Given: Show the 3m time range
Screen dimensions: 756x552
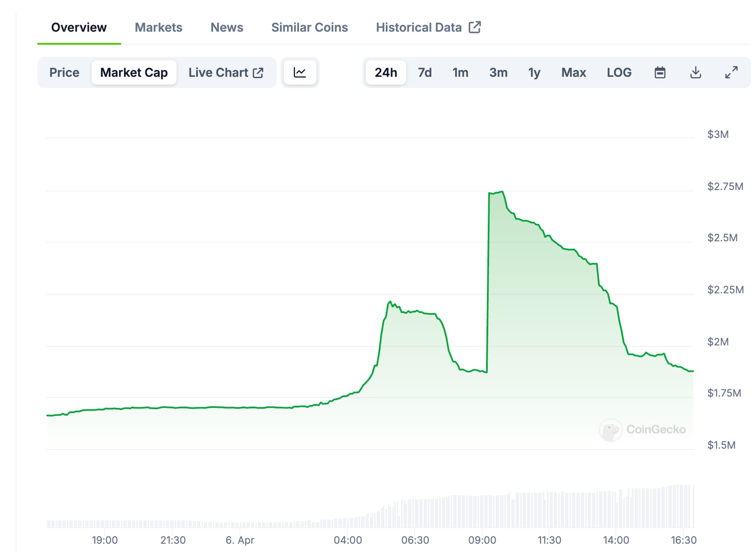Looking at the screenshot, I should [498, 72].
